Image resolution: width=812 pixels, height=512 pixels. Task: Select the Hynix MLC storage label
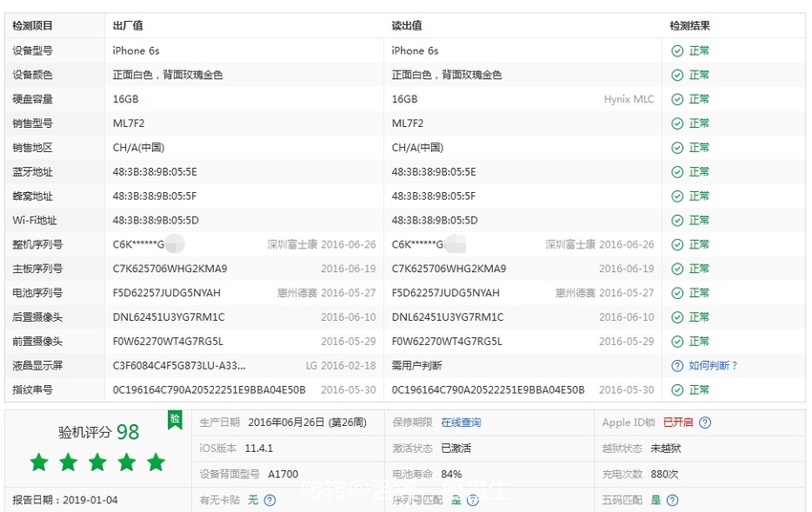pos(629,99)
